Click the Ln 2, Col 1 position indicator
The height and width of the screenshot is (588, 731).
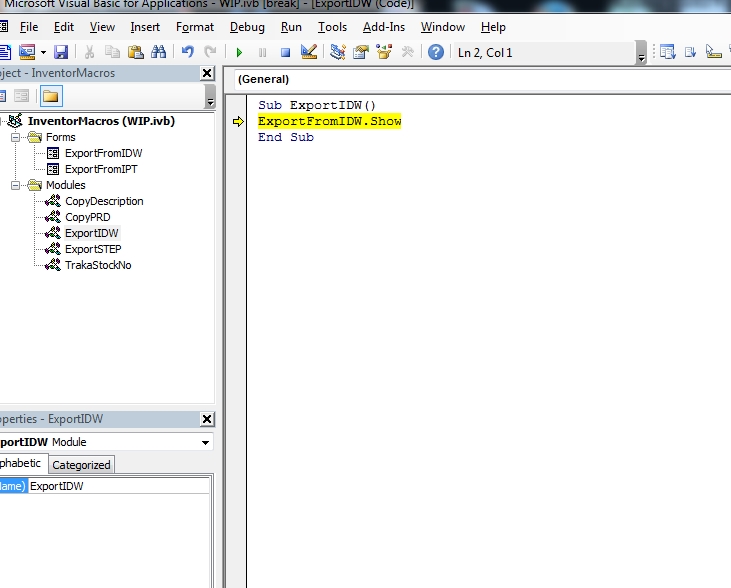[485, 53]
